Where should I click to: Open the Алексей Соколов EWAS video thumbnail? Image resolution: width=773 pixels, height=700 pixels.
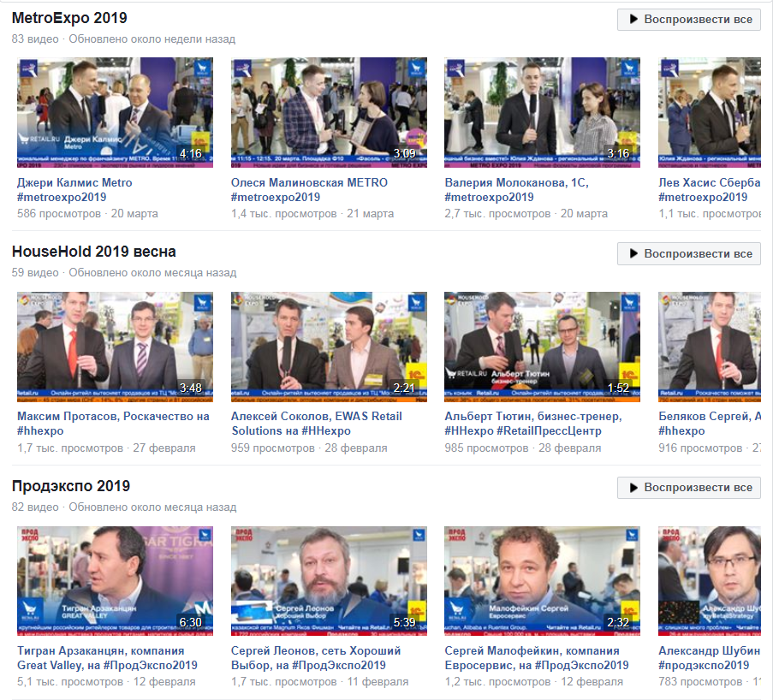pos(329,347)
